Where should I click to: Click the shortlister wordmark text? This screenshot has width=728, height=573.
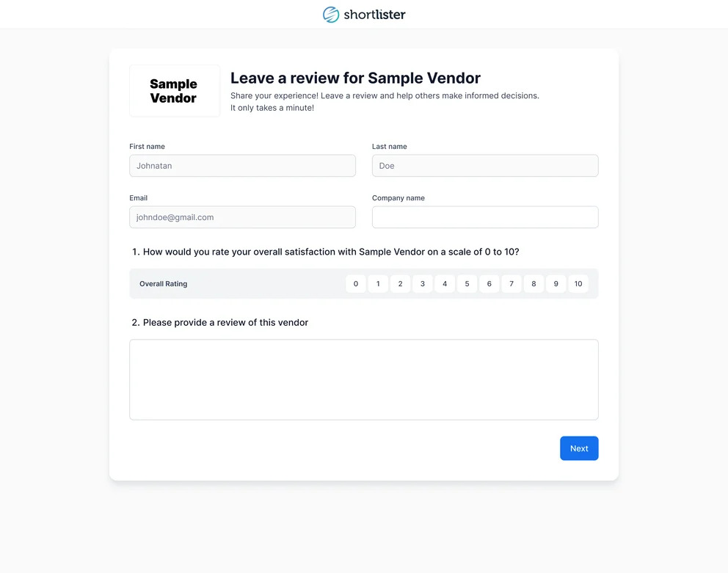coord(374,15)
